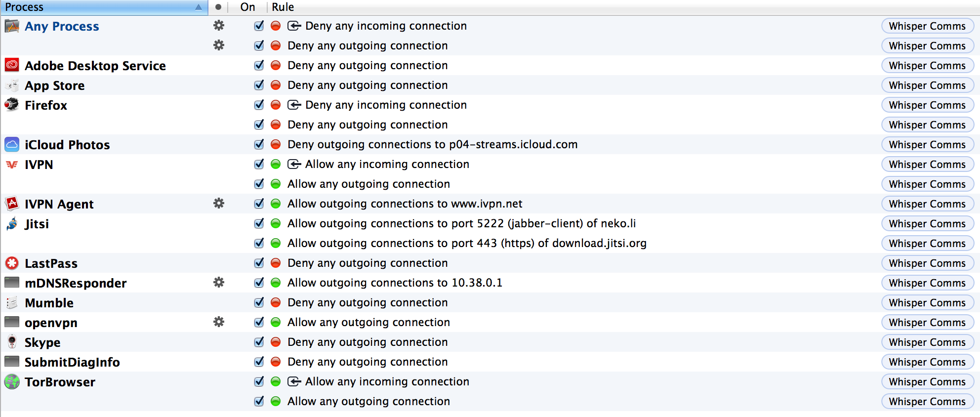The height and width of the screenshot is (417, 980).
Task: Uncheck Jitsi port 5222 rule
Action: (259, 223)
